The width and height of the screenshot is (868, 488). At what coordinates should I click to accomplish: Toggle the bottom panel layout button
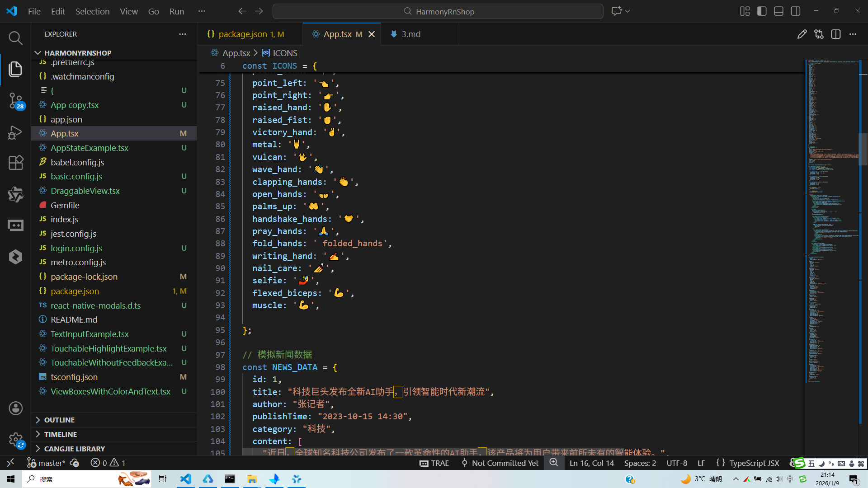click(778, 11)
